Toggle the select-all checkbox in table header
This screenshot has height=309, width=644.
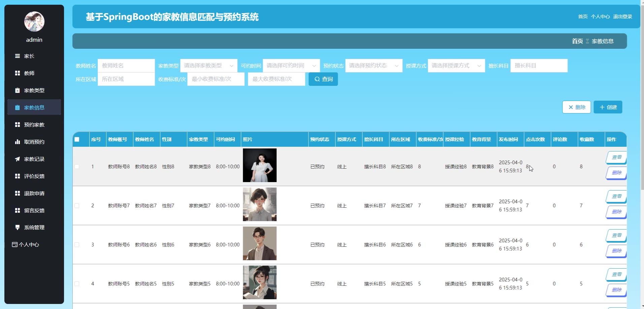[x=77, y=139]
